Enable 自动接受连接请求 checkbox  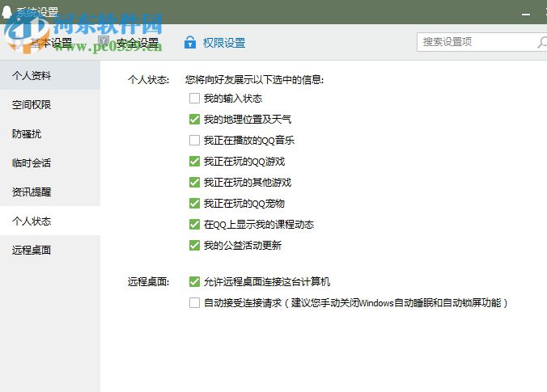(x=194, y=302)
